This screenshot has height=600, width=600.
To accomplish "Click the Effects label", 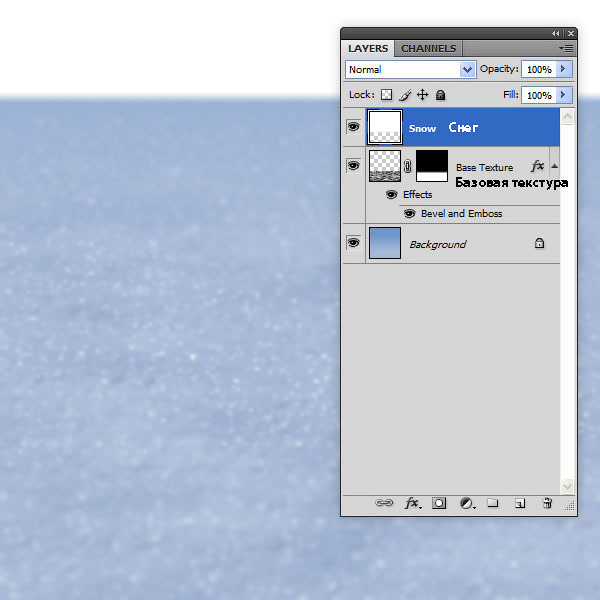I will [417, 195].
